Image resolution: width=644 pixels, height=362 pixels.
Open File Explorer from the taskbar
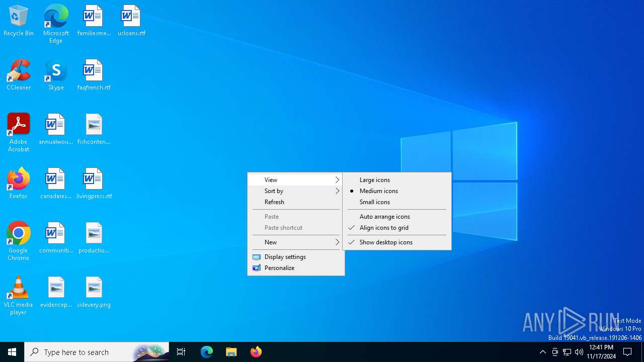[231, 352]
